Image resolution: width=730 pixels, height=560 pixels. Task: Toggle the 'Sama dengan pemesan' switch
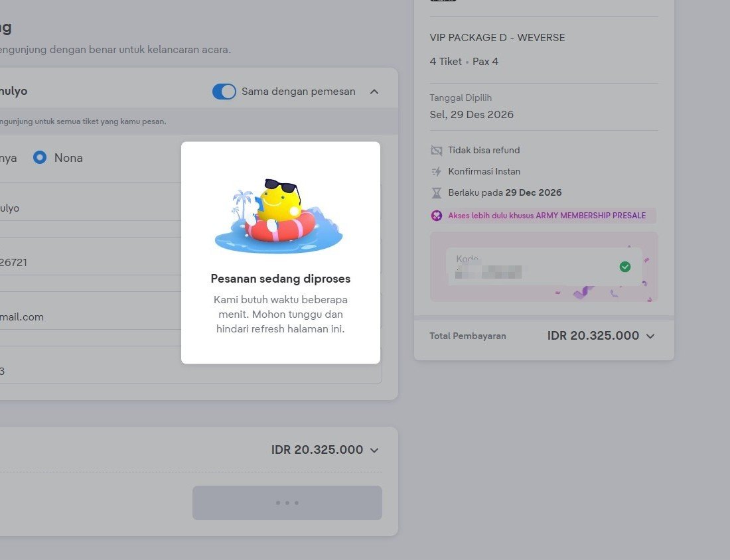click(224, 92)
